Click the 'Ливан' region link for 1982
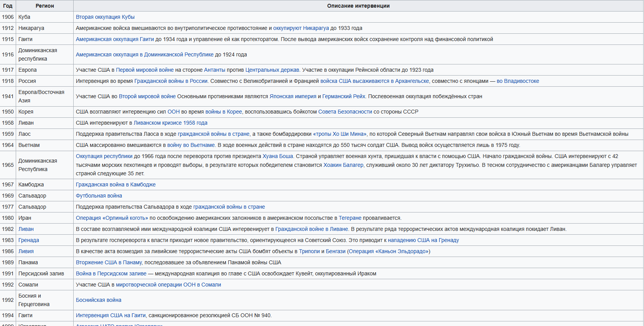Image resolution: width=644 pixels, height=326 pixels. click(x=26, y=229)
